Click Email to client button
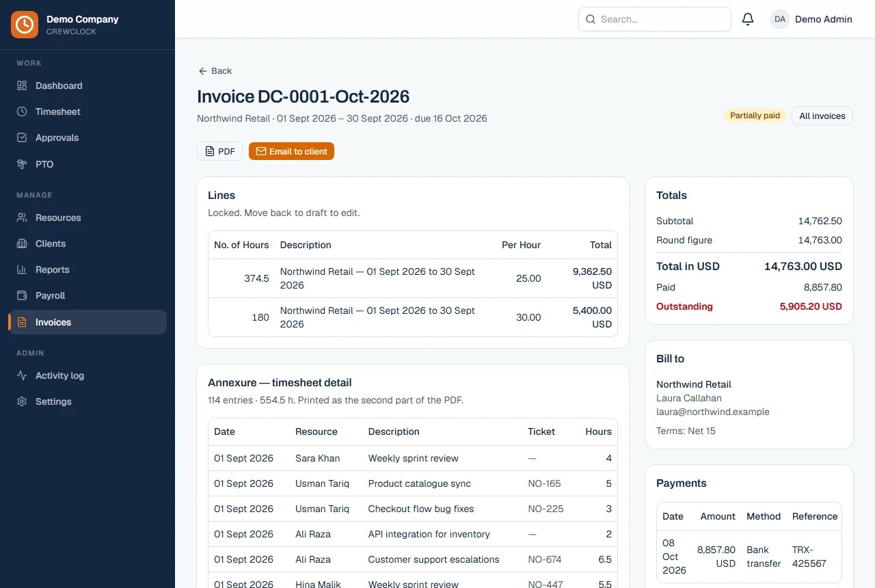 [291, 151]
